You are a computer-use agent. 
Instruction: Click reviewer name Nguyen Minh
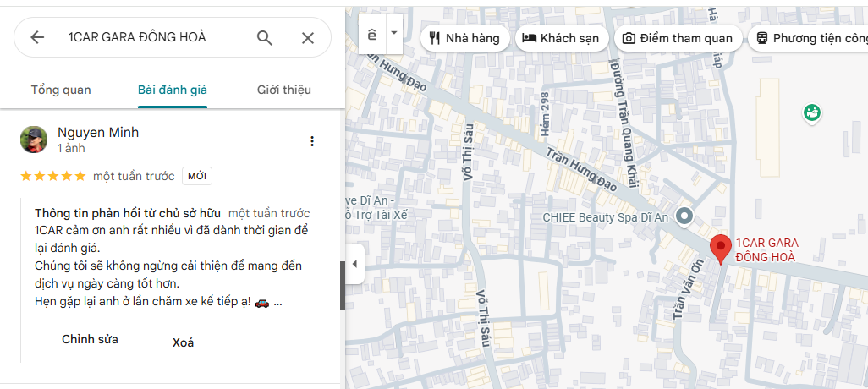pyautogui.click(x=98, y=132)
